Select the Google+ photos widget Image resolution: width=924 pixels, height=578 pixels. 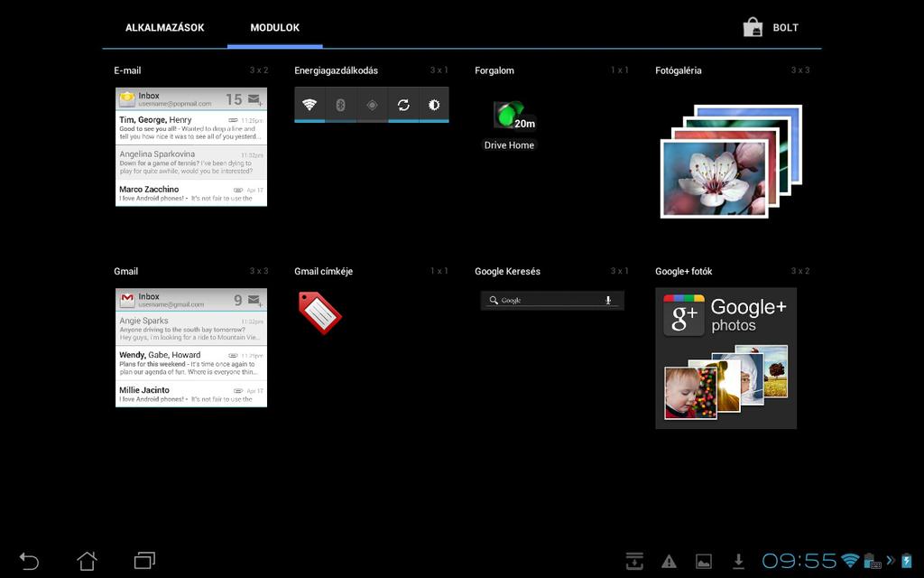click(x=726, y=358)
